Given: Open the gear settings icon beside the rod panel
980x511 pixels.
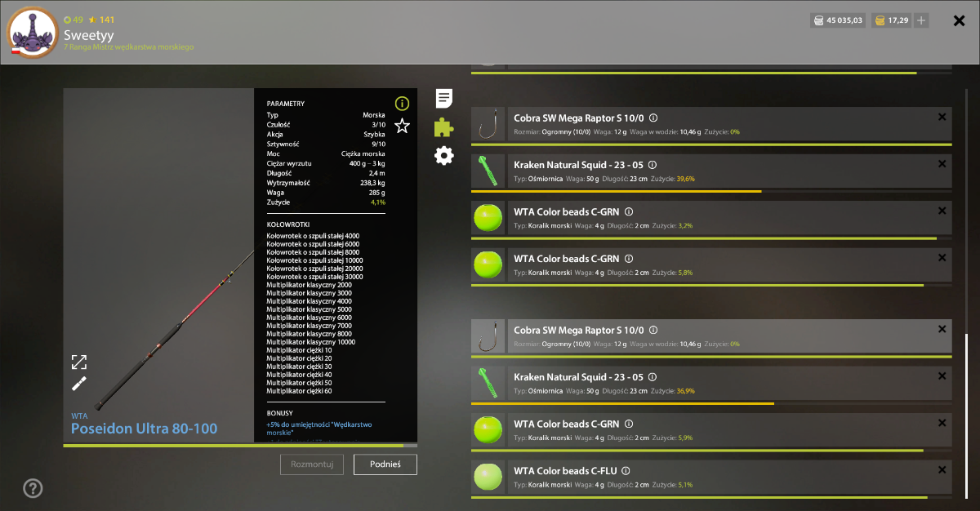Looking at the screenshot, I should coord(444,155).
